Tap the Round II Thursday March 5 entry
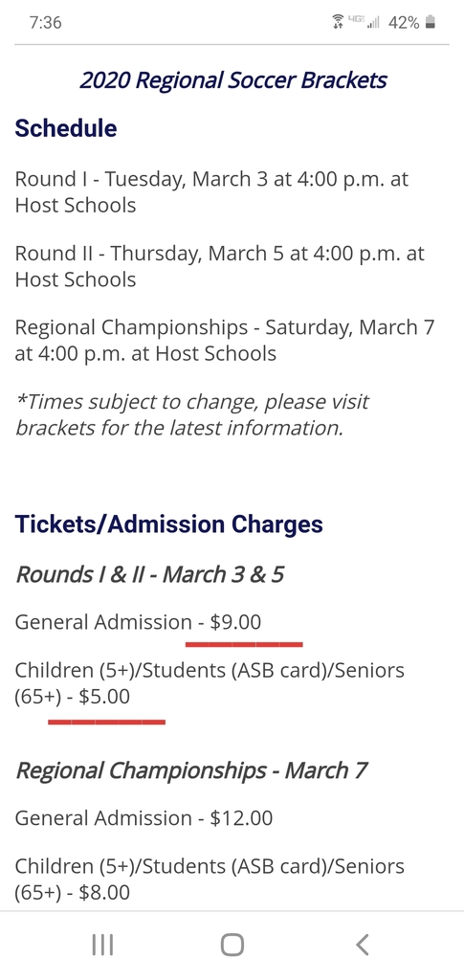This screenshot has width=464, height=980. (x=220, y=266)
